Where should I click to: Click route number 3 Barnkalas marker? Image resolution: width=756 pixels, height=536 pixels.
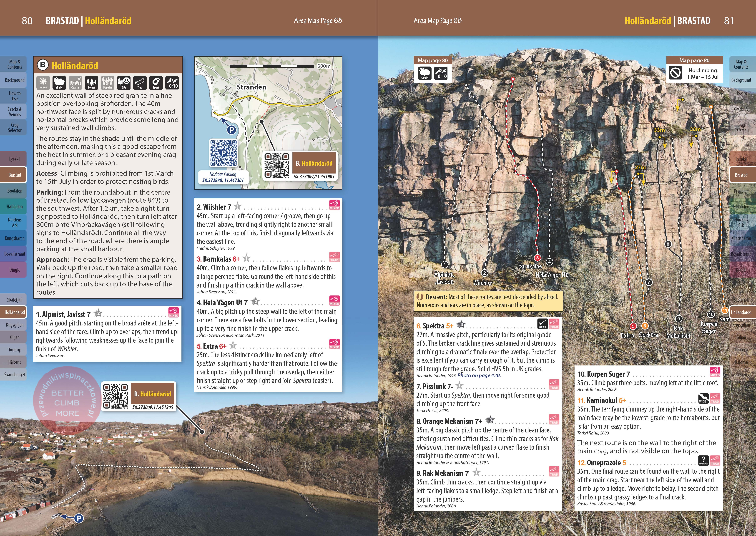point(537,258)
